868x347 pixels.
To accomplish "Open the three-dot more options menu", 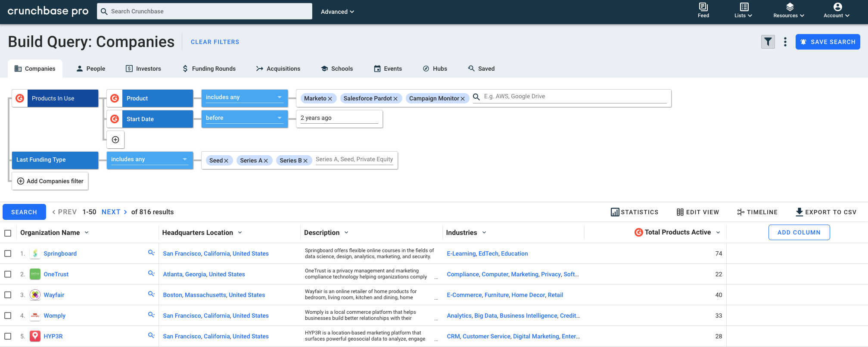I will [785, 42].
